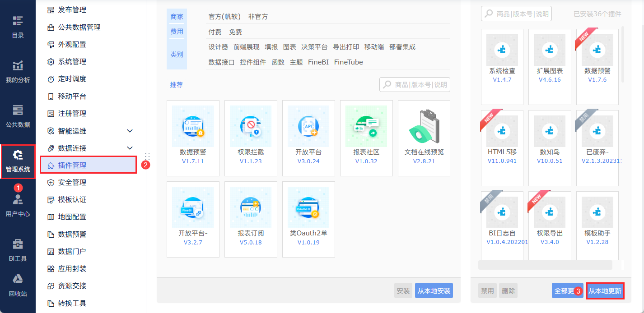
Task: Select installed plugin 扩展图表
Action: pos(550,67)
